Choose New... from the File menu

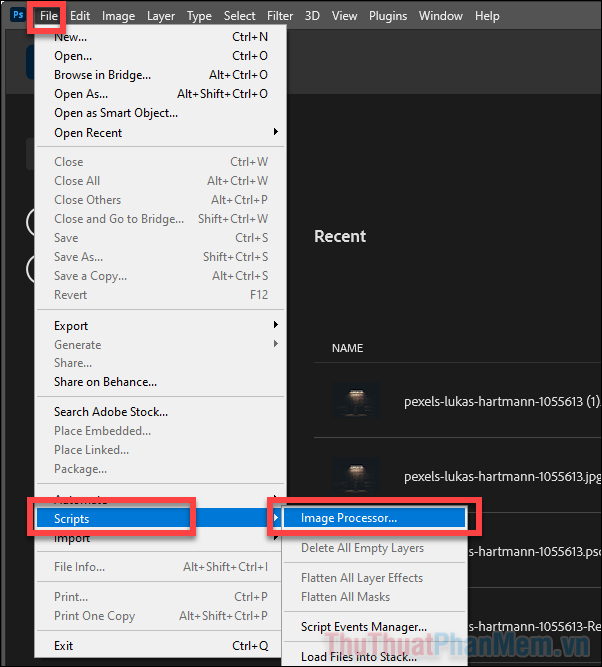[161, 37]
